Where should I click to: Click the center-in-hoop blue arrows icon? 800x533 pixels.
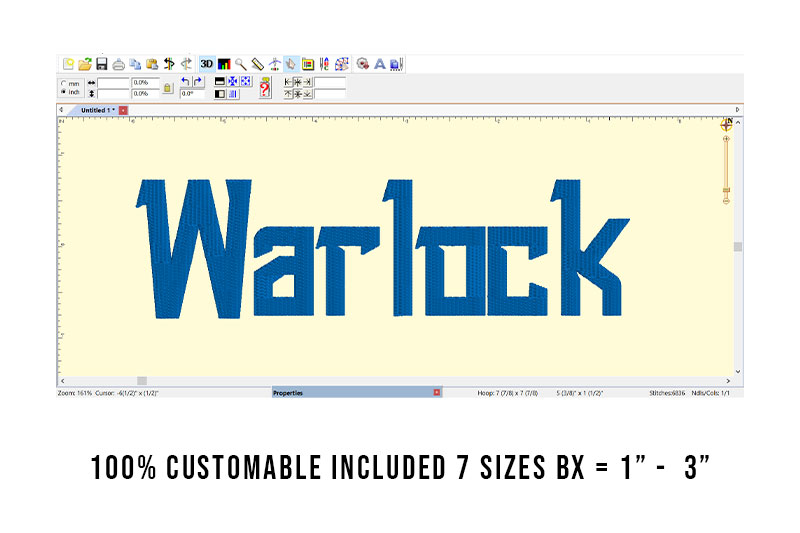tap(233, 81)
